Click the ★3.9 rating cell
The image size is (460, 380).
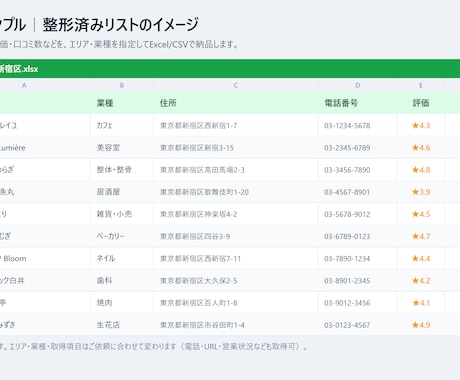[x=421, y=192]
